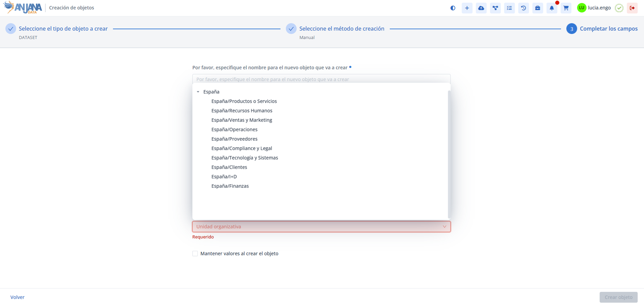Click the red logout icon

coord(632,8)
